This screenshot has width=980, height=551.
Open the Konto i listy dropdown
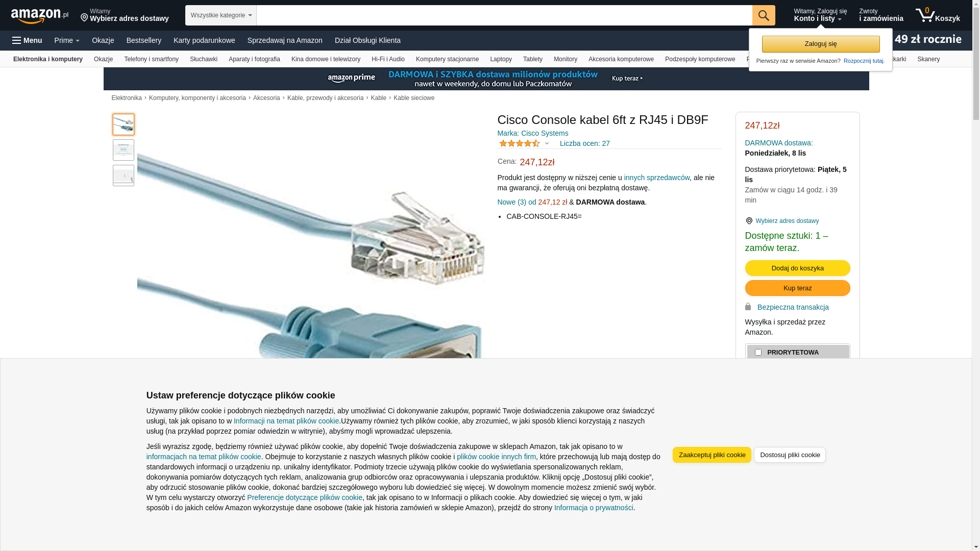point(820,15)
